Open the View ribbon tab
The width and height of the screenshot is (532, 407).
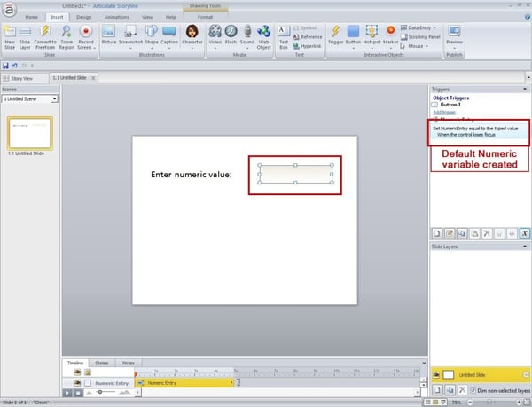click(x=147, y=17)
